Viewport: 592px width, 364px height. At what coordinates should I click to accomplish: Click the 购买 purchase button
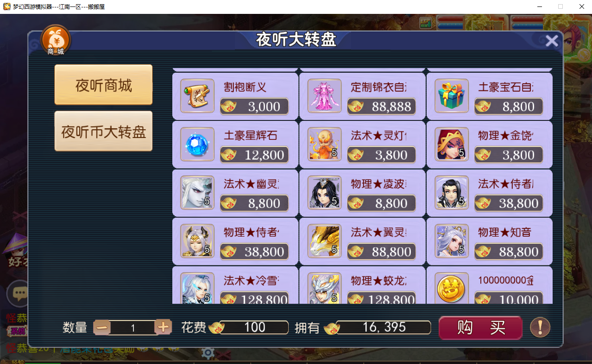coord(480,327)
